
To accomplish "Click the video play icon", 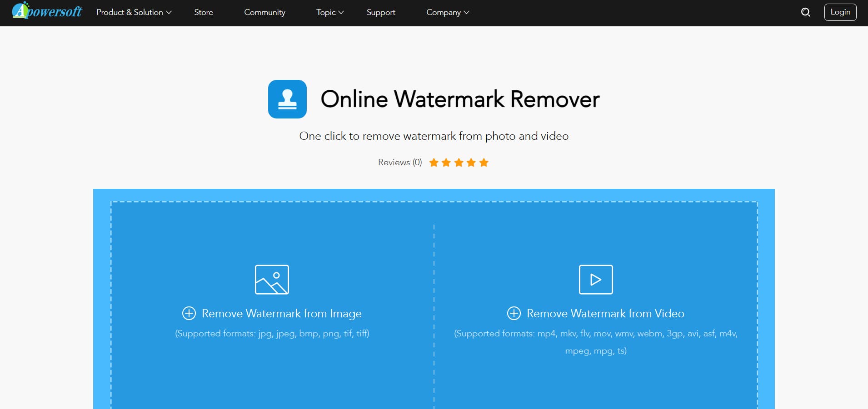I will (596, 280).
